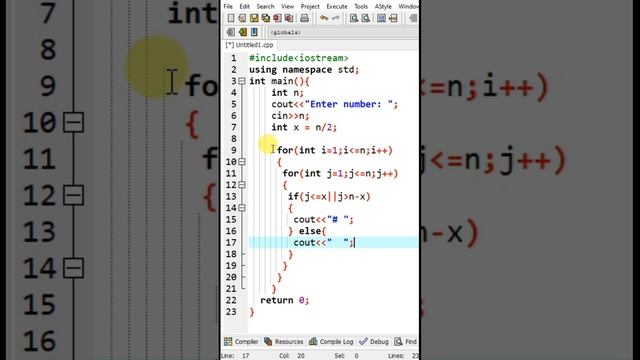Open the Search menu
This screenshot has height=360, width=640.
pyautogui.click(x=265, y=6)
